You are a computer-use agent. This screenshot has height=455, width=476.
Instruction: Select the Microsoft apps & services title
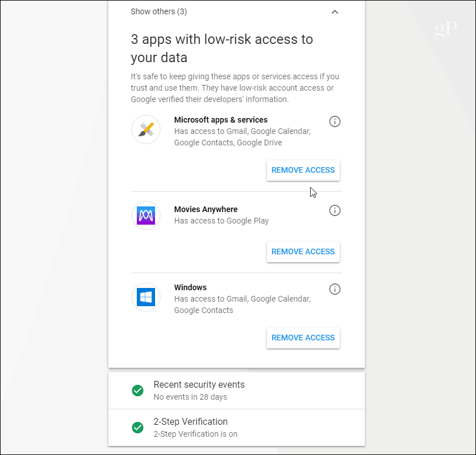point(221,120)
